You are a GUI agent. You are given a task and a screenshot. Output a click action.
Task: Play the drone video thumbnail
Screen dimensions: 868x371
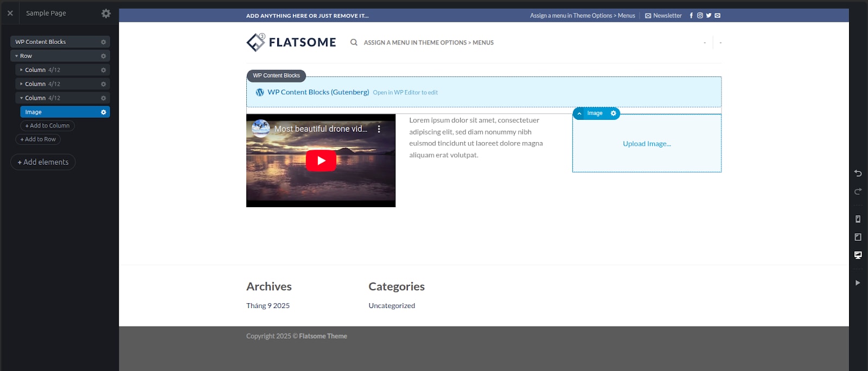pyautogui.click(x=321, y=161)
